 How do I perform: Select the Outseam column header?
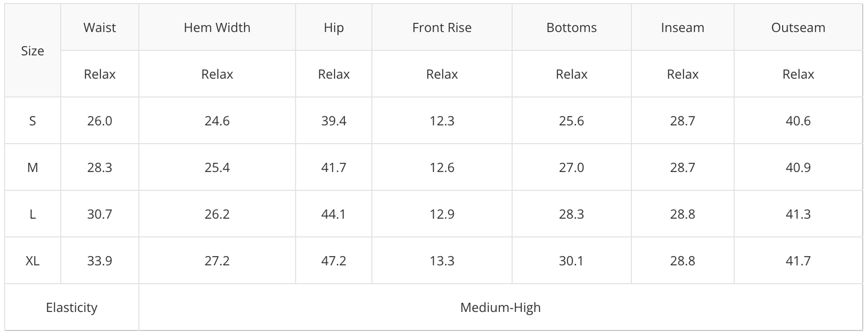point(798,28)
